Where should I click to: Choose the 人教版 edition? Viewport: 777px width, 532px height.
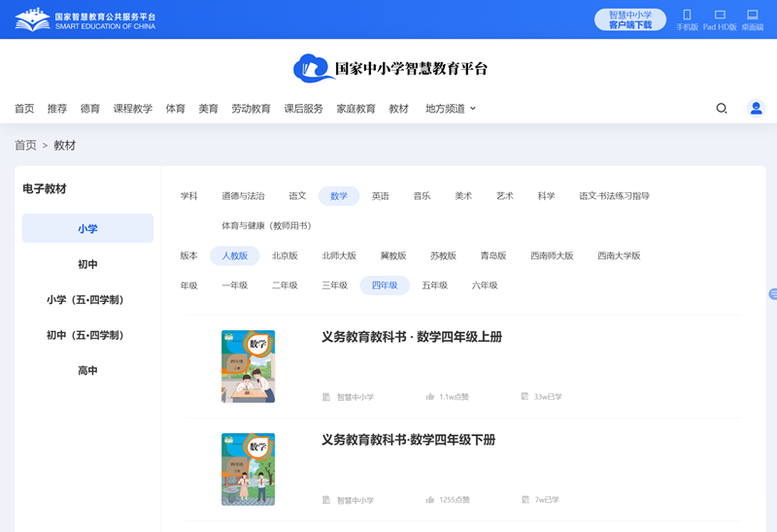235,255
